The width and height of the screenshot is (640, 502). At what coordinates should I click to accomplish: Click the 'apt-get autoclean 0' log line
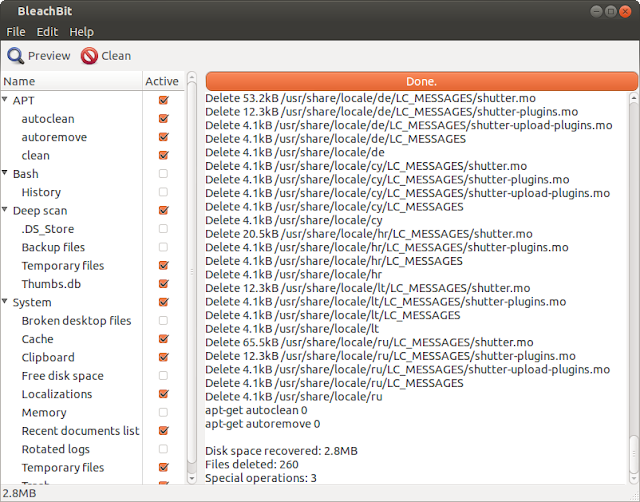(x=256, y=410)
